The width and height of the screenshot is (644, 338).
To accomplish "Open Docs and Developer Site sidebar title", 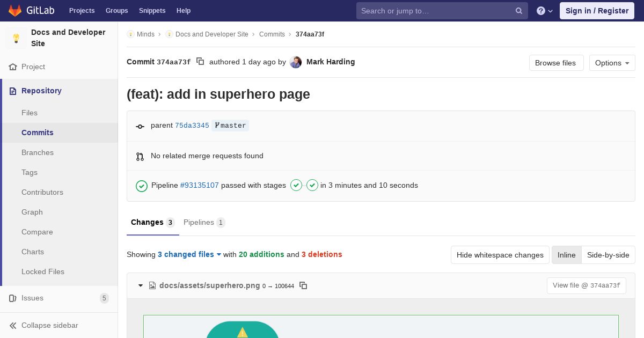I will (x=68, y=38).
